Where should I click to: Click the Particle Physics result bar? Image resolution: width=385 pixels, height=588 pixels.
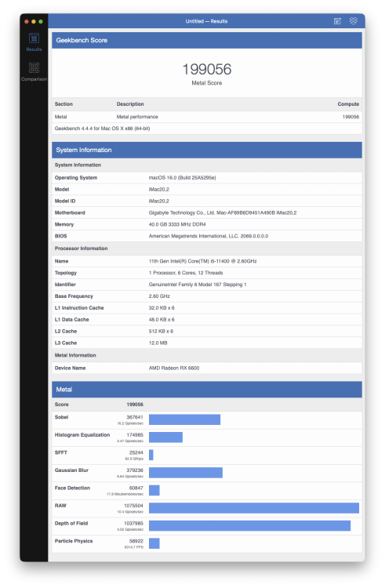pyautogui.click(x=154, y=543)
